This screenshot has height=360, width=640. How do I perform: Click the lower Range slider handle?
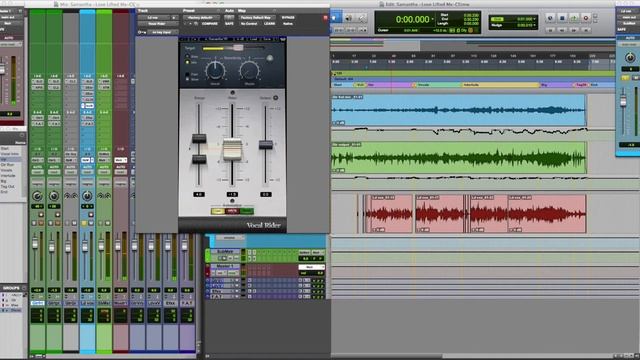pyautogui.click(x=199, y=159)
